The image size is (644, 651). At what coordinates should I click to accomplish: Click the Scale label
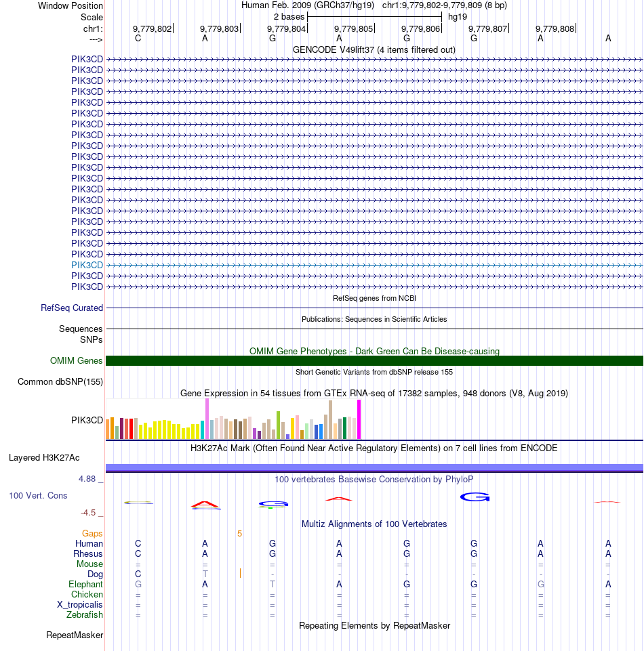point(92,18)
